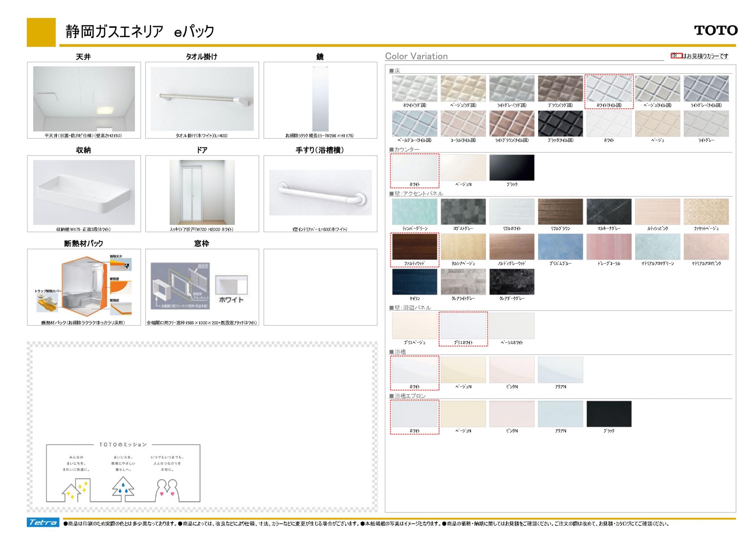This screenshot has height=534, width=756.
Task: Select accent panel タルシアベージュ
Action: click(463, 247)
